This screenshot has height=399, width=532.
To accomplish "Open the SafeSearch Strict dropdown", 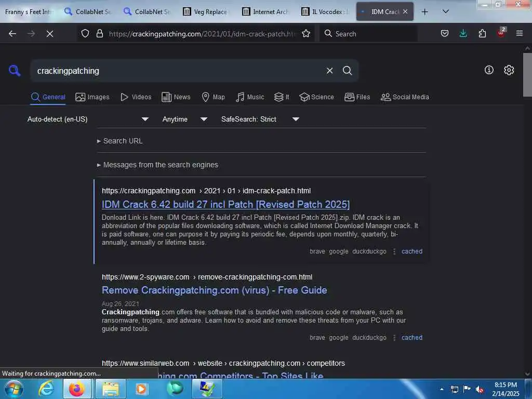I will [260, 119].
